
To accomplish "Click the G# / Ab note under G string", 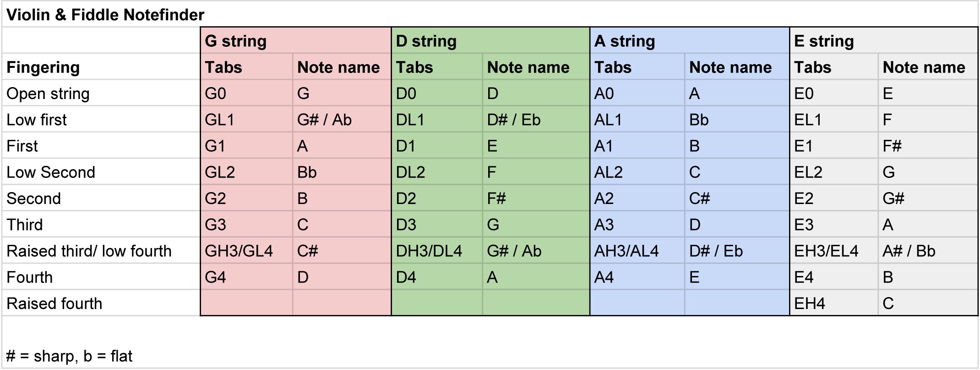I will click(342, 120).
